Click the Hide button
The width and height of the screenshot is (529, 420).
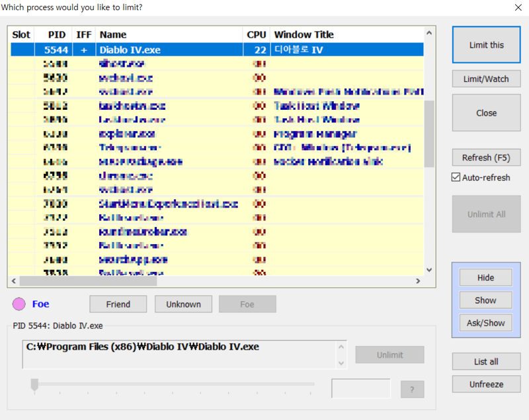point(485,278)
